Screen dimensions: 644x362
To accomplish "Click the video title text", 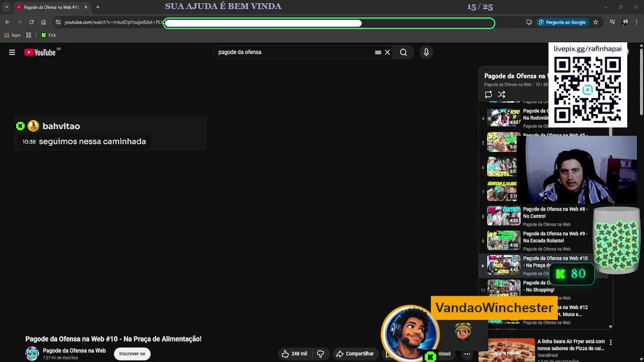I will click(x=113, y=339).
